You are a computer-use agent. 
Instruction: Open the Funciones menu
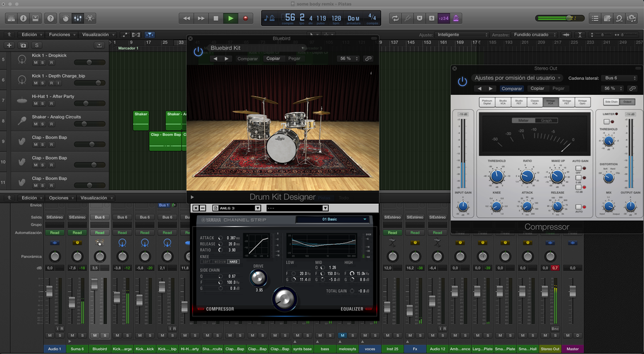62,35
